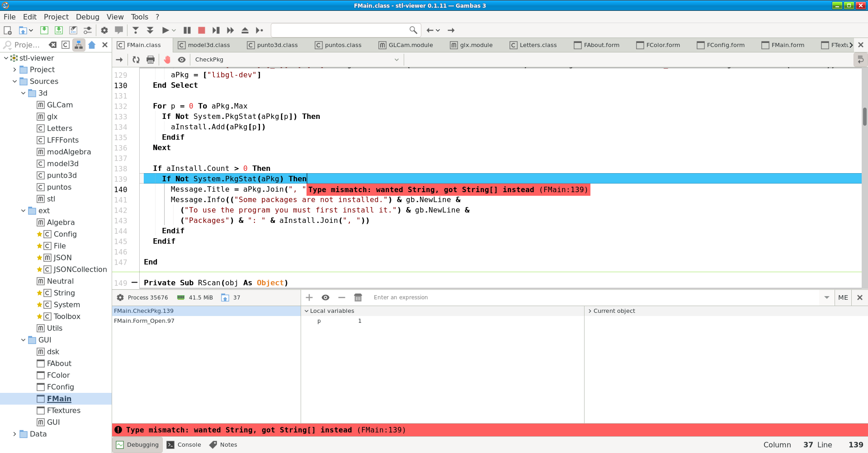Click the Step forward debug icon
The width and height of the screenshot is (868, 453).
(216, 30)
